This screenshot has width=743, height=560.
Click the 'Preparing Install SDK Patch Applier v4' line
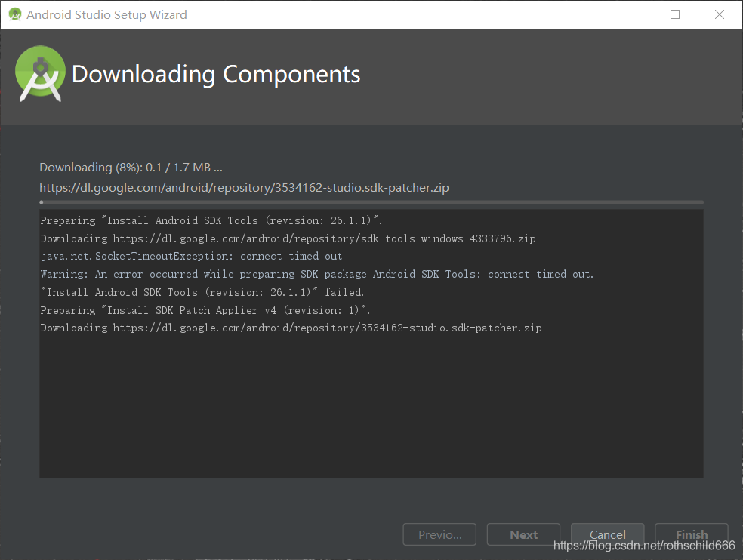click(x=205, y=310)
